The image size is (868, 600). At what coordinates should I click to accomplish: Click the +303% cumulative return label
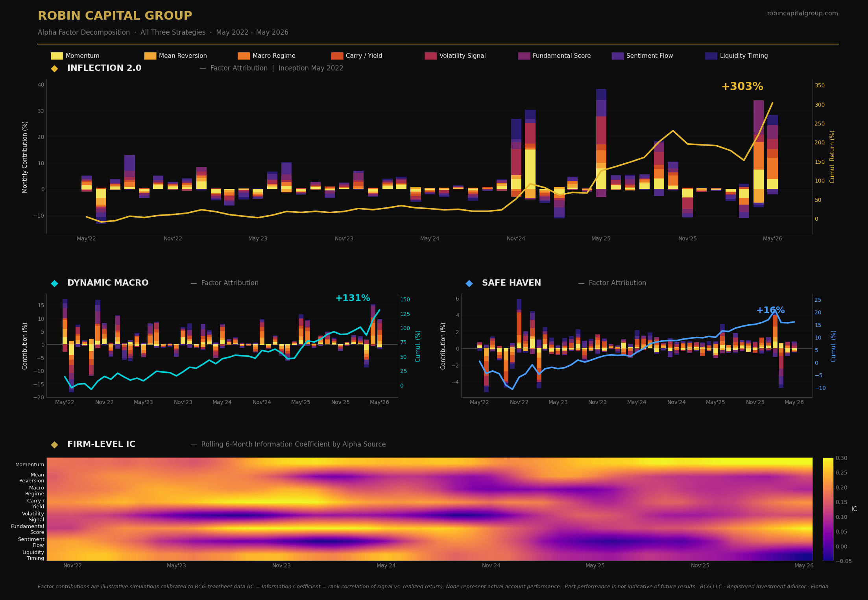tap(742, 87)
